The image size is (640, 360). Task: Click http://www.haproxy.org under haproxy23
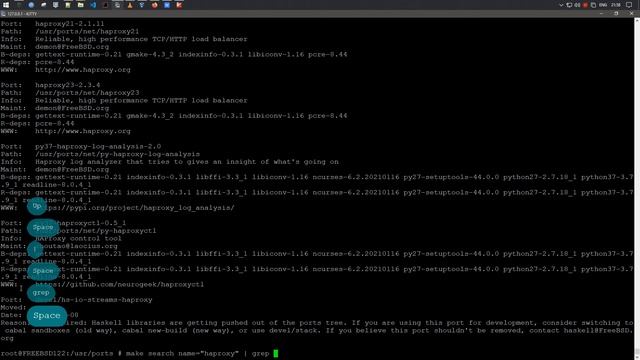(83, 131)
